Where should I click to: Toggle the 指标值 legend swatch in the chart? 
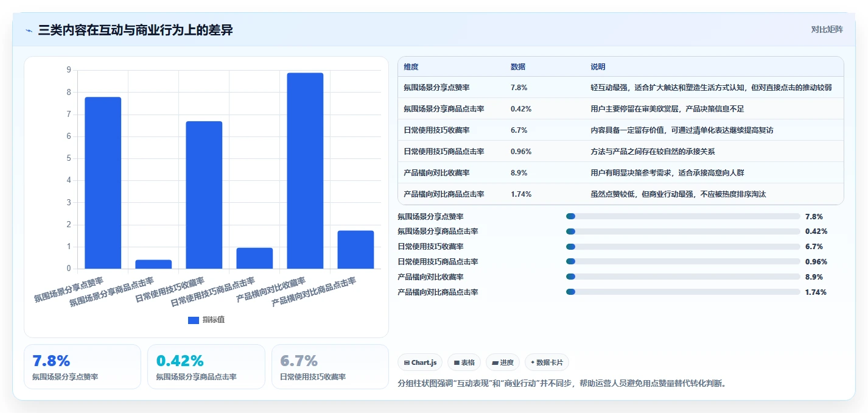click(x=194, y=320)
